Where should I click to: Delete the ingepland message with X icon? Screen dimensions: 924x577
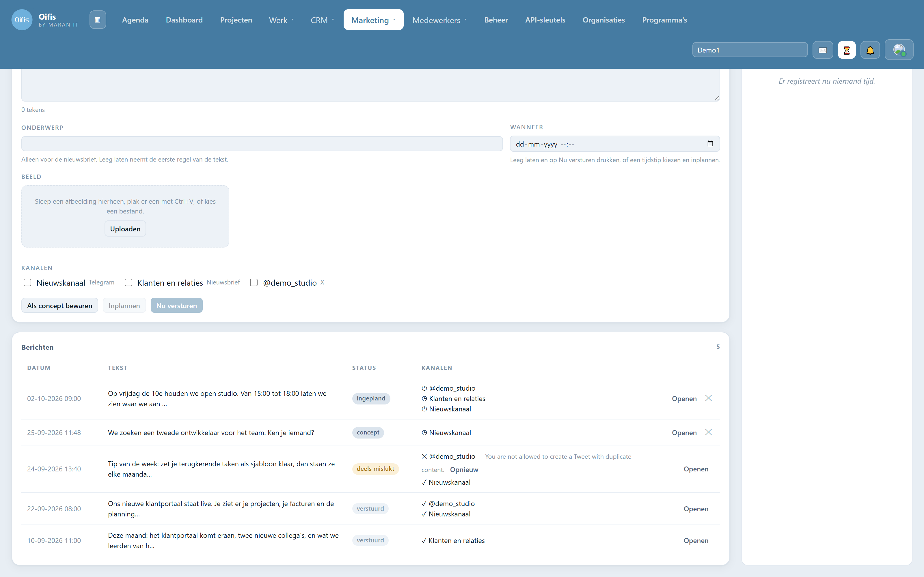click(x=708, y=398)
